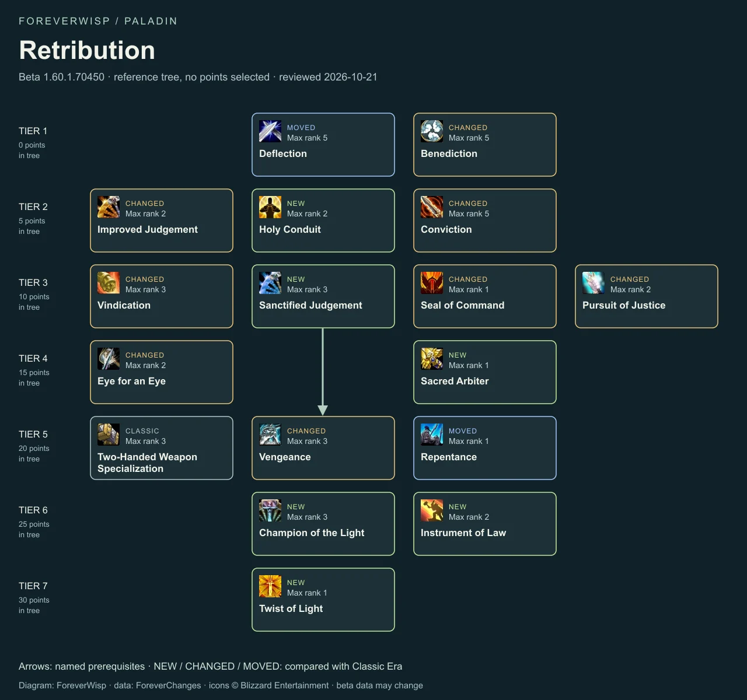Select the TIER 4 row label

tap(33, 358)
